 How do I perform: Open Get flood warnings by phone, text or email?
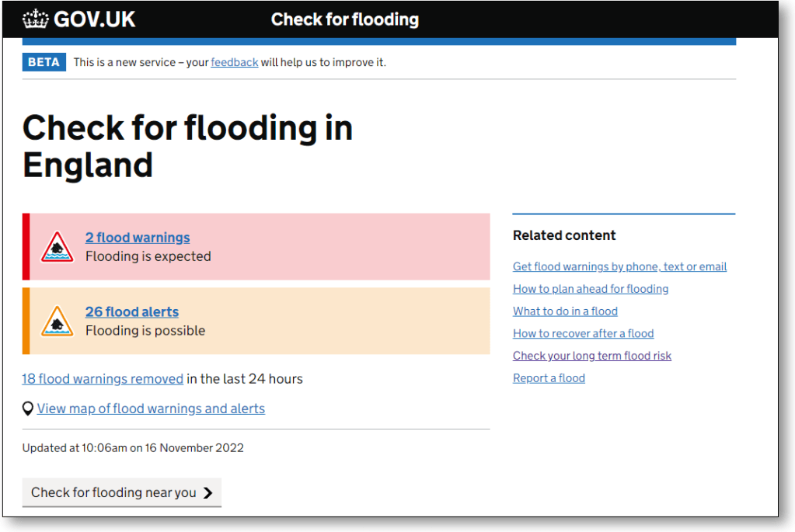click(x=619, y=266)
